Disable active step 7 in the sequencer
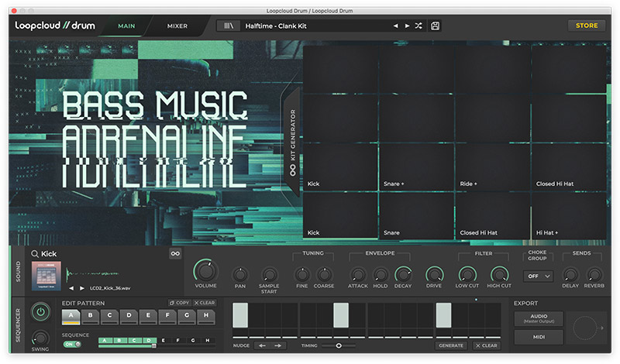620x364 pixels. [x=341, y=315]
